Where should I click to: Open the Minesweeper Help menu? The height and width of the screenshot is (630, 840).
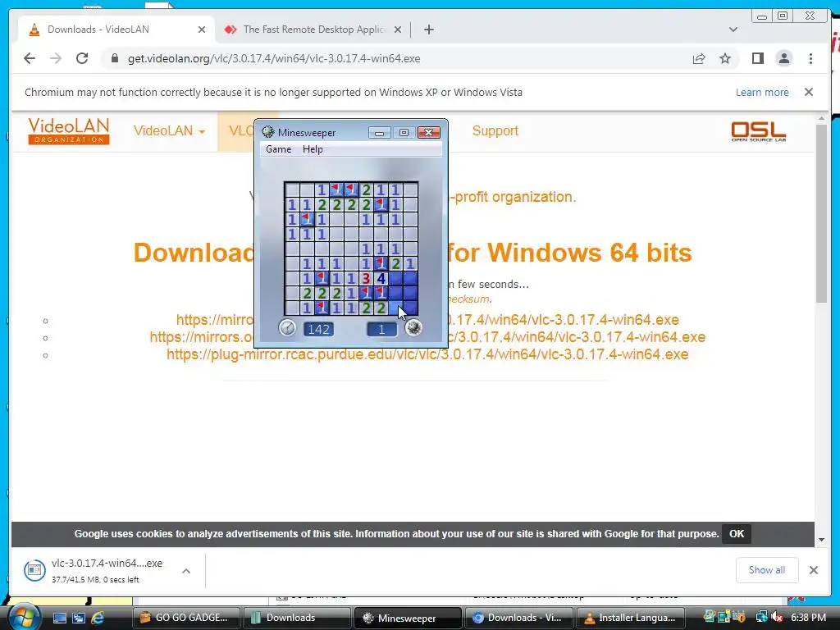(313, 149)
